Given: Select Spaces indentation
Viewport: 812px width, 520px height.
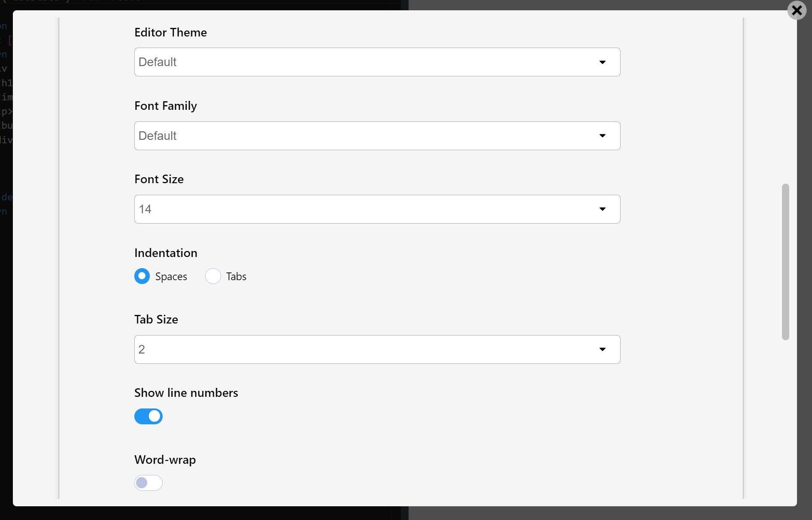Looking at the screenshot, I should pos(142,276).
